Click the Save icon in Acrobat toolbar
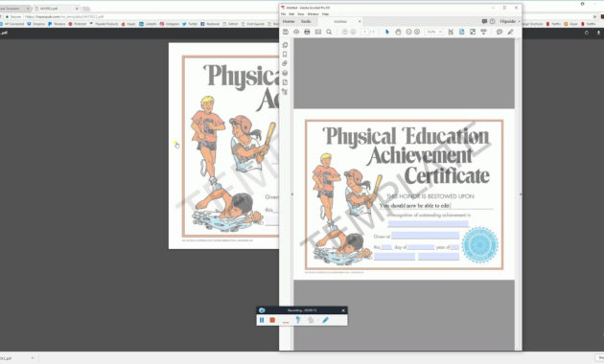The height and width of the screenshot is (364, 604). coord(286,32)
